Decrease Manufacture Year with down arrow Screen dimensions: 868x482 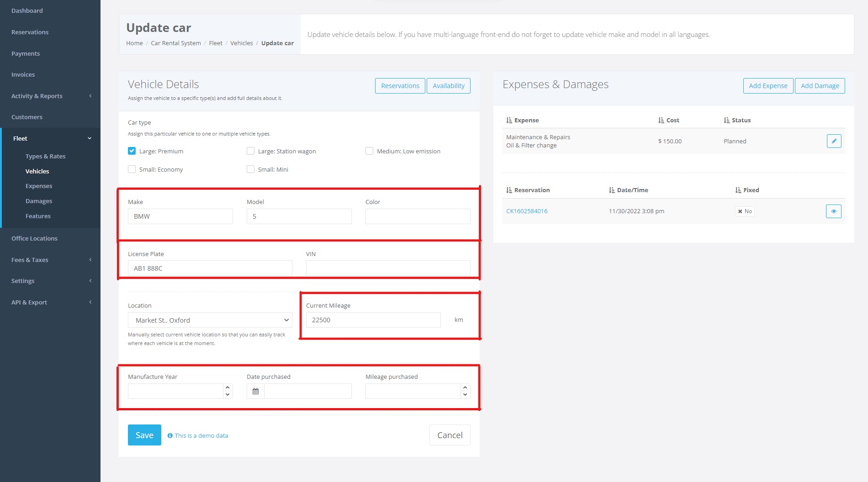click(x=228, y=395)
